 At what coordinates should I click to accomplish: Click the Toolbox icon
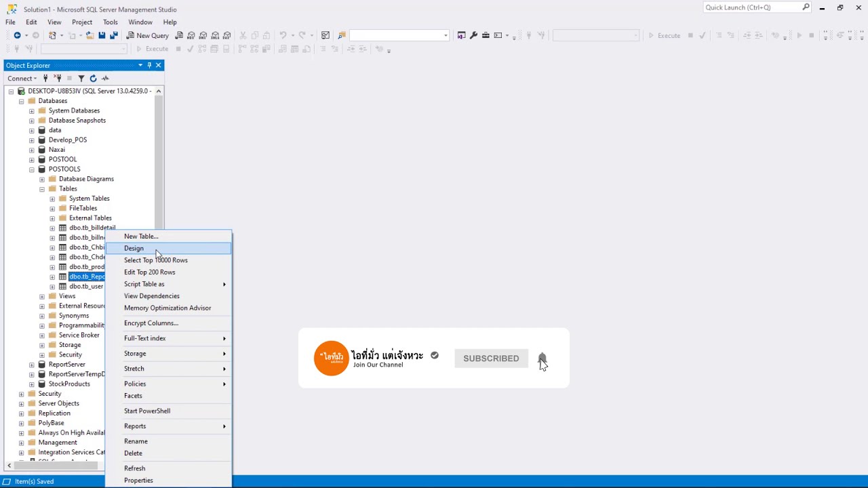[x=486, y=35]
